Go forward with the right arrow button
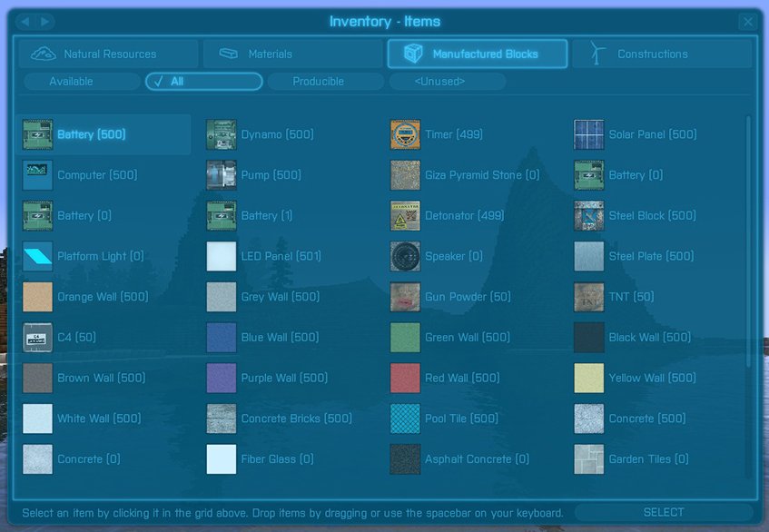The height and width of the screenshot is (532, 769). [45, 22]
